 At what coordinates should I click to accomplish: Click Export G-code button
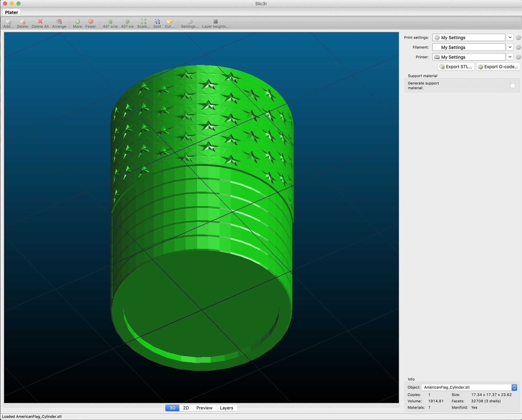(x=498, y=67)
